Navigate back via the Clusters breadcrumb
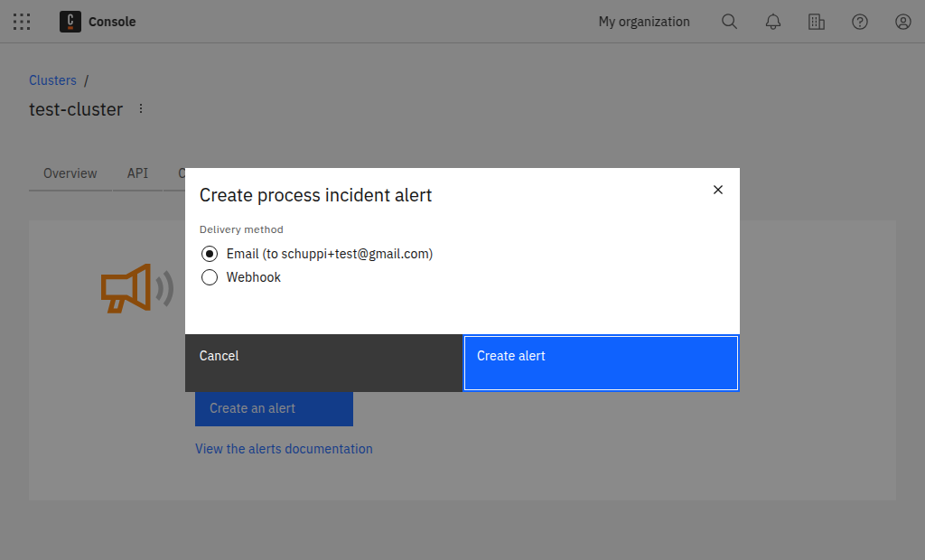This screenshot has width=925, height=560. (52, 79)
